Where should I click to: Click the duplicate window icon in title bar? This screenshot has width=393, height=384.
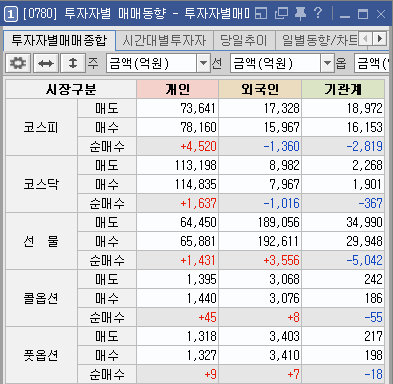(x=281, y=14)
